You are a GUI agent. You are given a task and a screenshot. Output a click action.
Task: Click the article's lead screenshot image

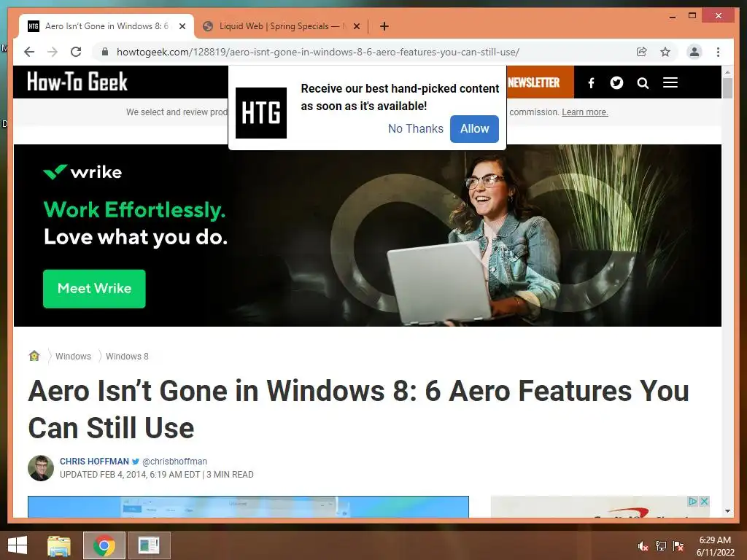point(248,507)
